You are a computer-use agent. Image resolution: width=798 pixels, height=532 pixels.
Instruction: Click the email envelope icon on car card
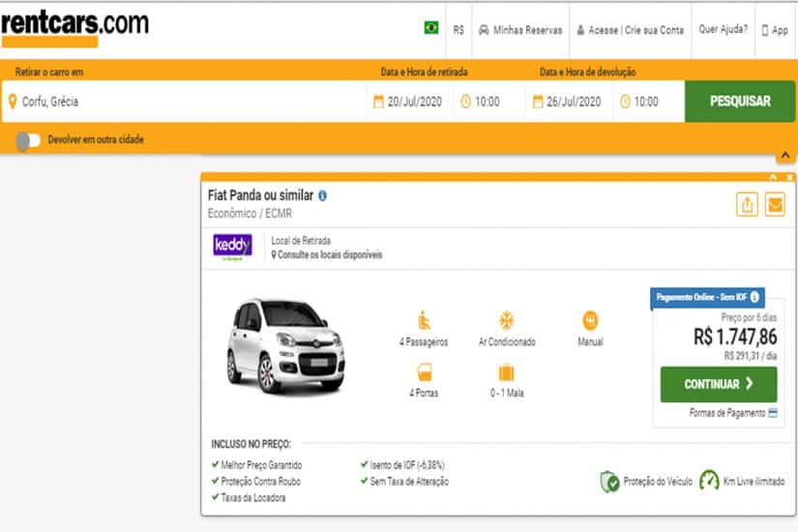tap(775, 205)
